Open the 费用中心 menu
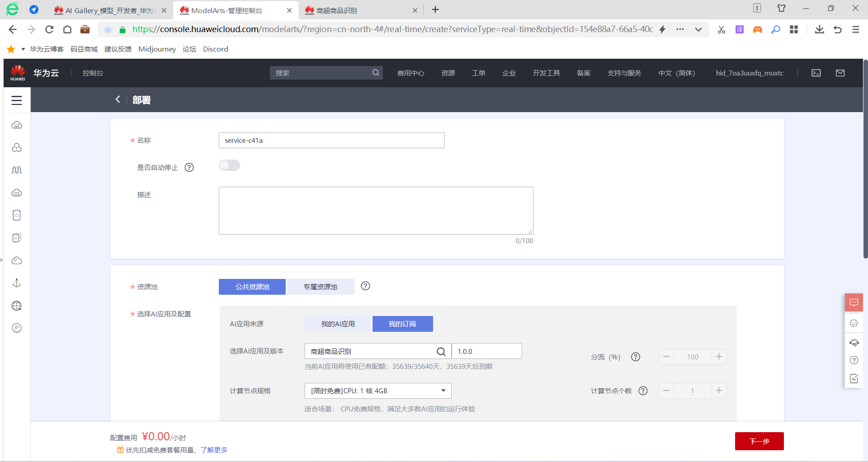 tap(411, 73)
